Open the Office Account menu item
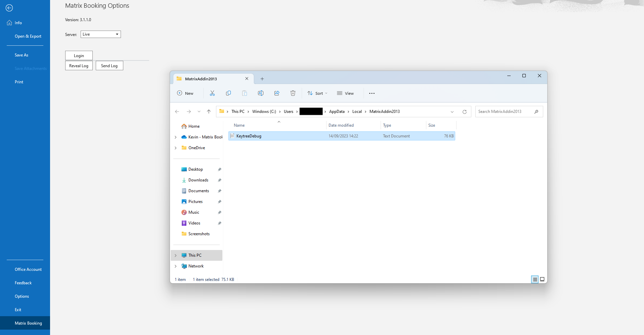644x335 pixels. pos(28,269)
